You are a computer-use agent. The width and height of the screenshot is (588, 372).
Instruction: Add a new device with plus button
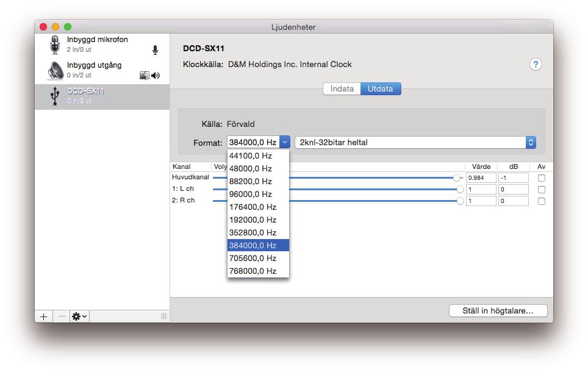coord(43,317)
